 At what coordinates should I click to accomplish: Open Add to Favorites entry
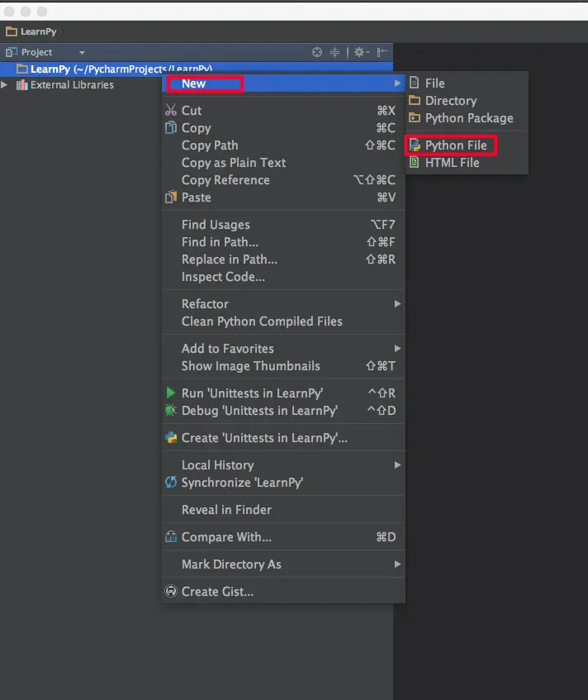coord(283,349)
